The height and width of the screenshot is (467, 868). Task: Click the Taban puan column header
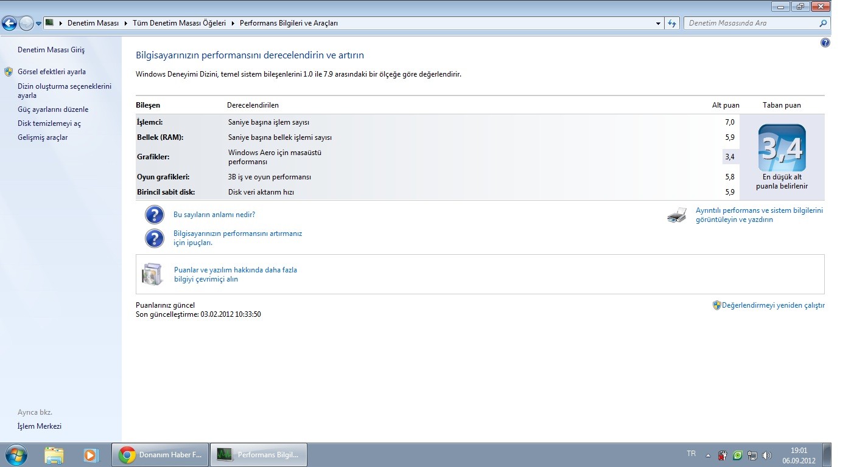pos(782,105)
